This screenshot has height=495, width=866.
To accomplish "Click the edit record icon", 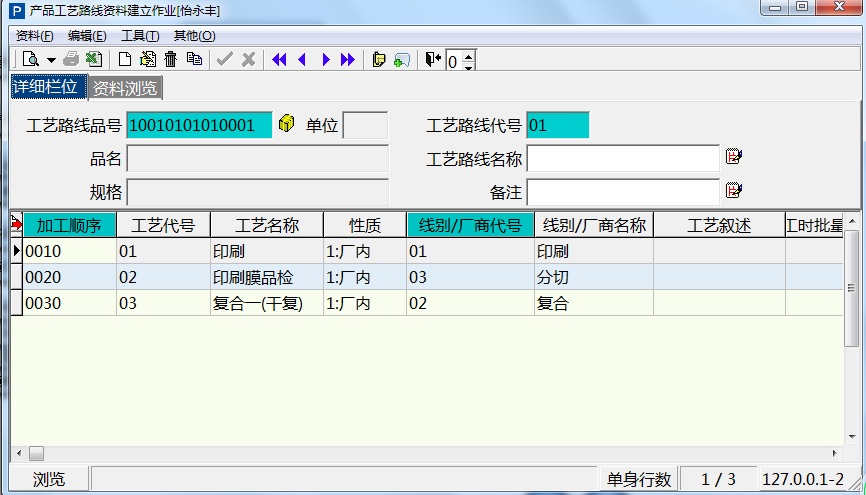I will point(147,59).
